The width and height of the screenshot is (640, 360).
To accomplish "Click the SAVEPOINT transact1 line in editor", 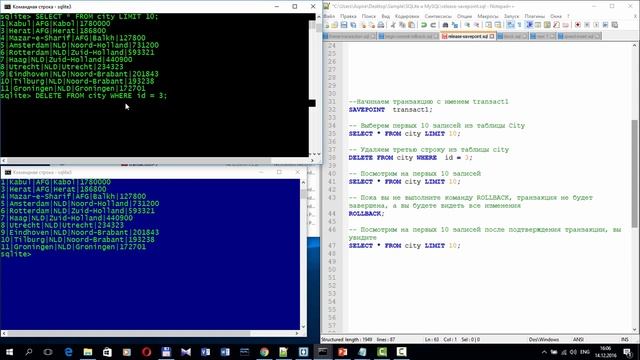I will (391, 110).
